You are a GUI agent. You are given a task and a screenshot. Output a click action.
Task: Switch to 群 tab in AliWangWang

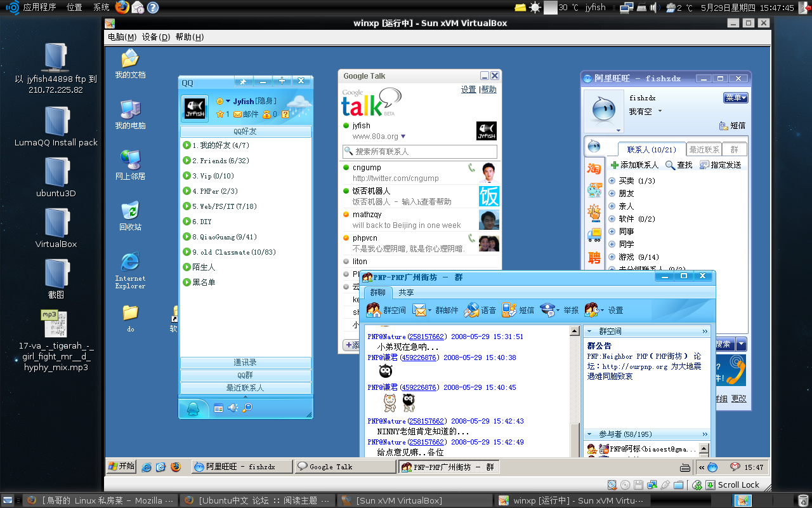735,150
